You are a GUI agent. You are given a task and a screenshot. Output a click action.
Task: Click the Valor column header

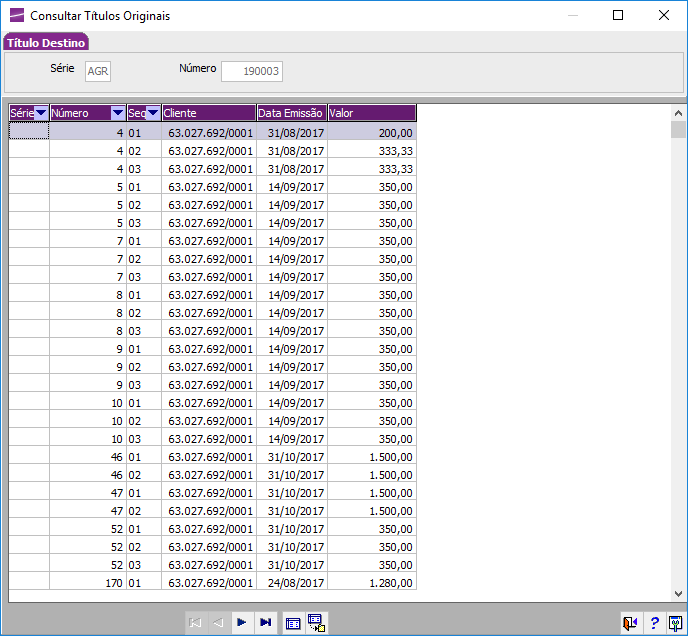(371, 113)
